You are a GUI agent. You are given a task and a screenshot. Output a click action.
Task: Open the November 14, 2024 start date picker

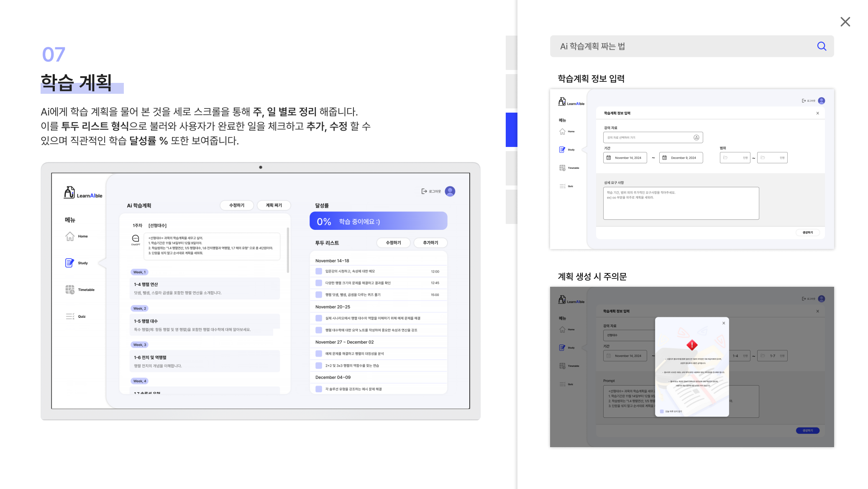625,158
